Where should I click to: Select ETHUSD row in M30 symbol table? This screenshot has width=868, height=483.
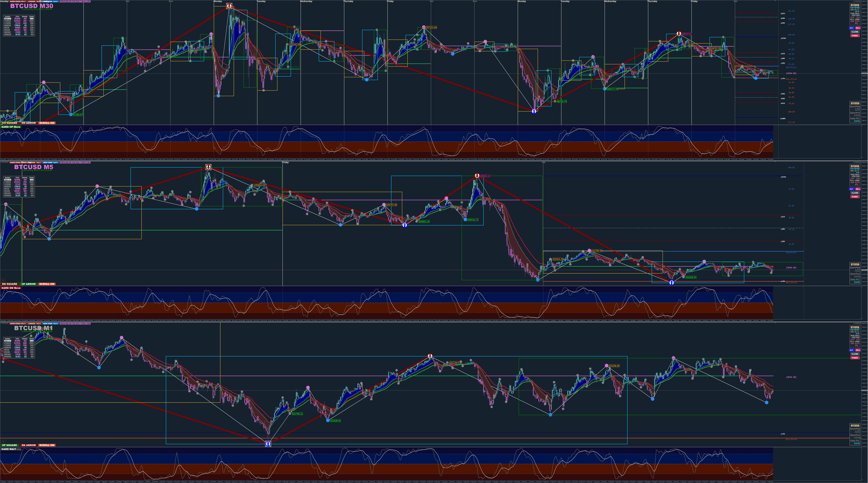click(7, 21)
